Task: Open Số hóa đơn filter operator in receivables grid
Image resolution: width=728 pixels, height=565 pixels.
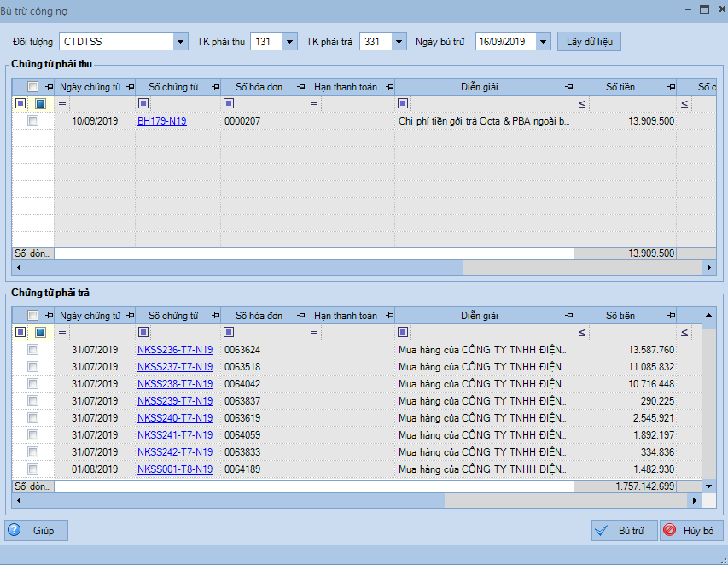Action: pyautogui.click(x=229, y=103)
